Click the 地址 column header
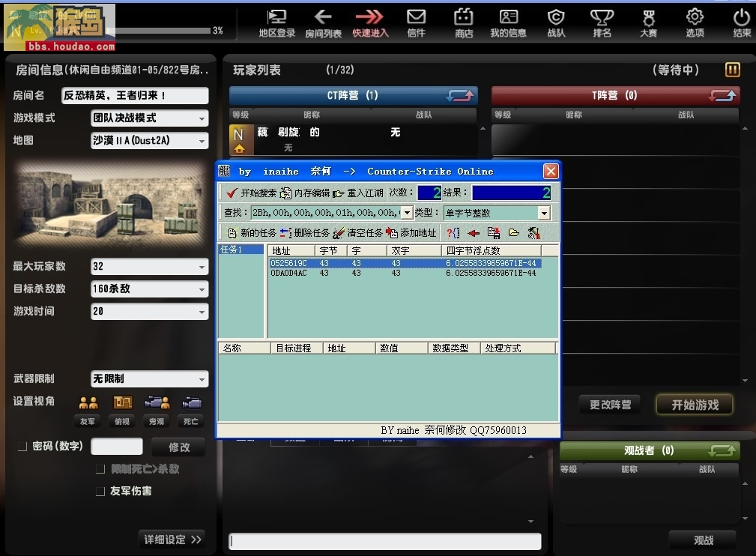 [x=291, y=251]
